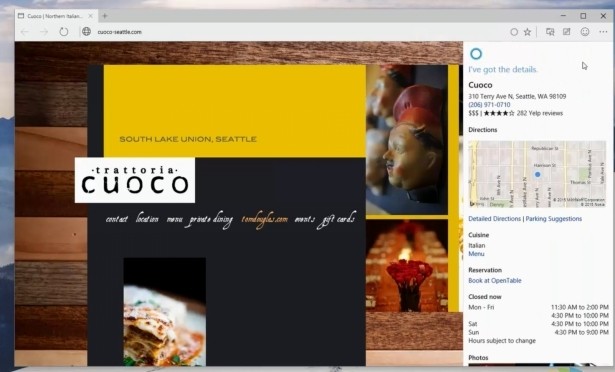Go back to the previous page

pyautogui.click(x=24, y=32)
